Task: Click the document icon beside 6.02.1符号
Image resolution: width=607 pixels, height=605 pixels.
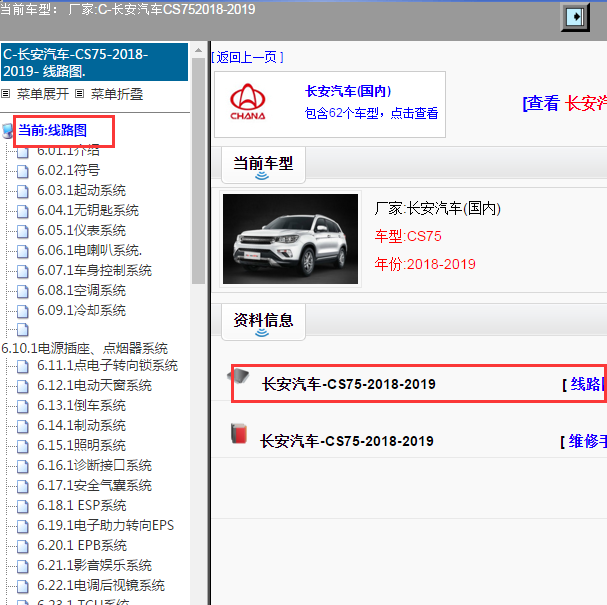Action: tap(22, 171)
